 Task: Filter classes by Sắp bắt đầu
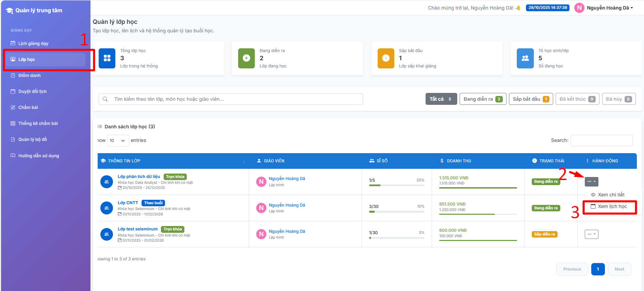click(x=531, y=99)
